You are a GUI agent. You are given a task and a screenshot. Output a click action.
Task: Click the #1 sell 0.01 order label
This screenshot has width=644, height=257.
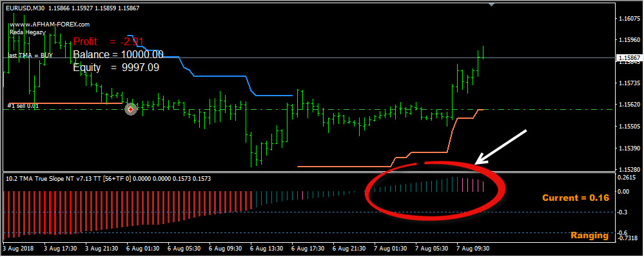[x=23, y=106]
